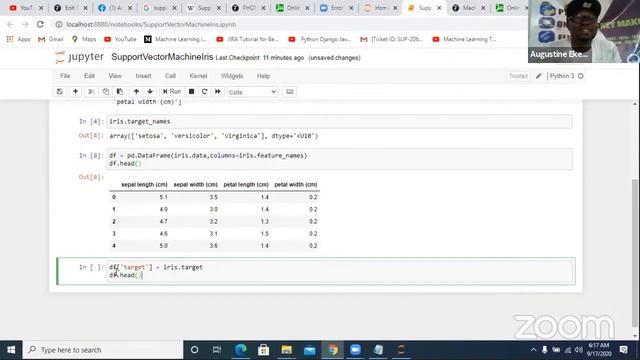Viewport: 640px width, 360px height.
Task: Click the iris.target_names code cell
Action: tap(339, 122)
